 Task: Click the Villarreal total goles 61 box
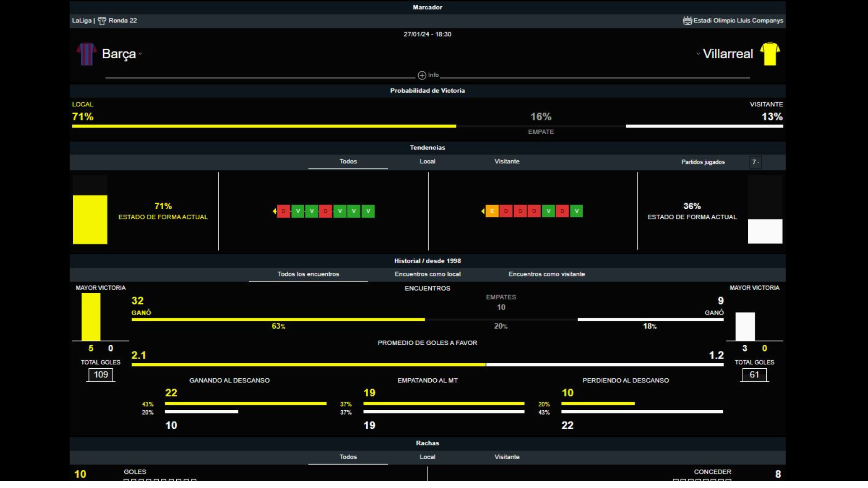755,375
